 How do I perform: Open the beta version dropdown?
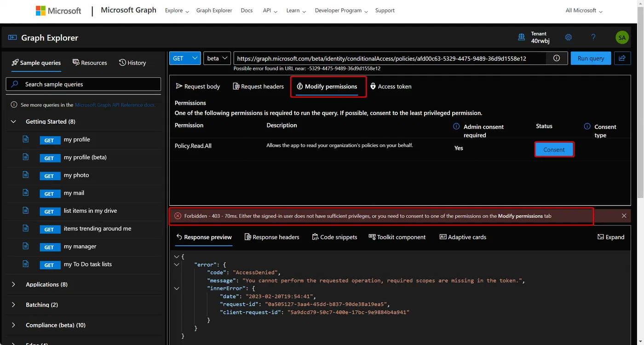tap(217, 58)
